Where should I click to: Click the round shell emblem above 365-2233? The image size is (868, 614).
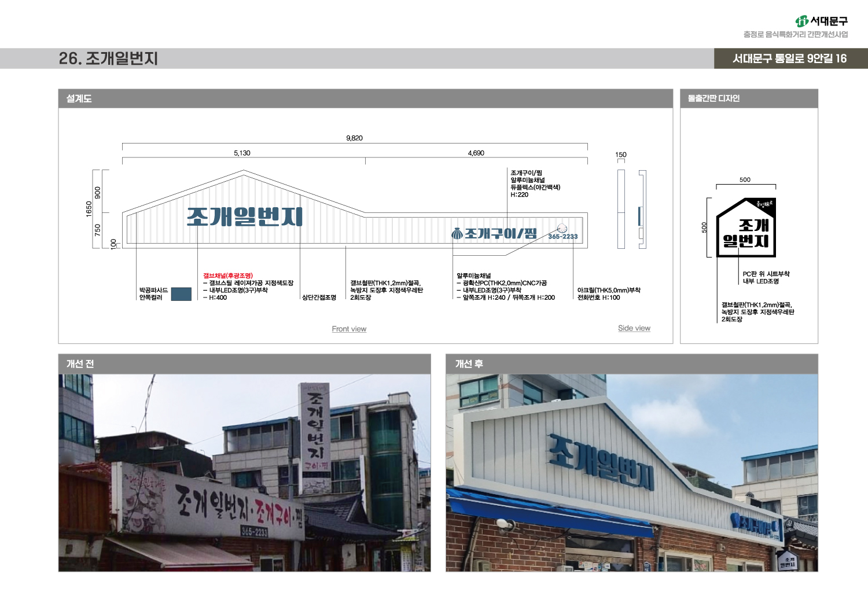(x=562, y=228)
